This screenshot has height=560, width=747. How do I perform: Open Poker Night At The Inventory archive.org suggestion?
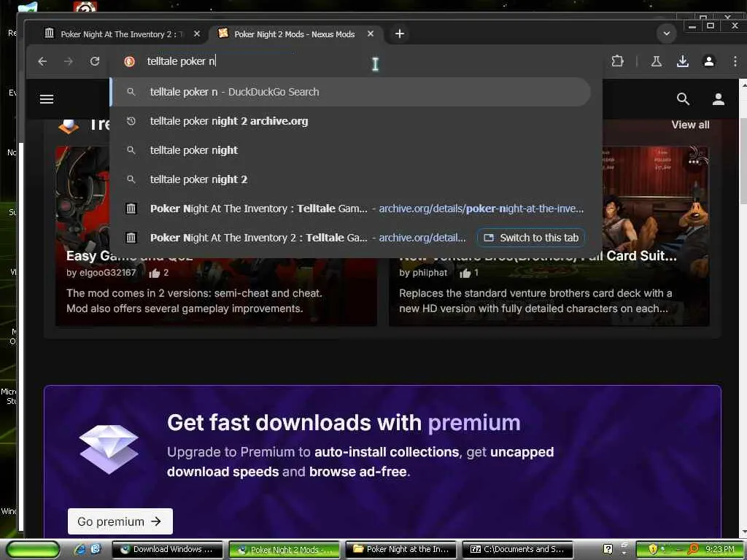coord(351,209)
